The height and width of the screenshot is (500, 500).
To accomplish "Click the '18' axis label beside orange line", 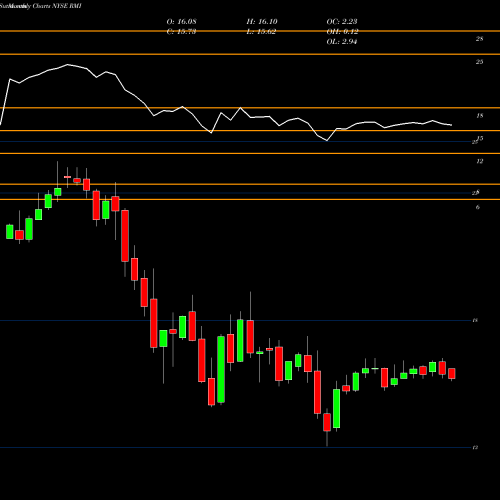I will pos(479,116).
